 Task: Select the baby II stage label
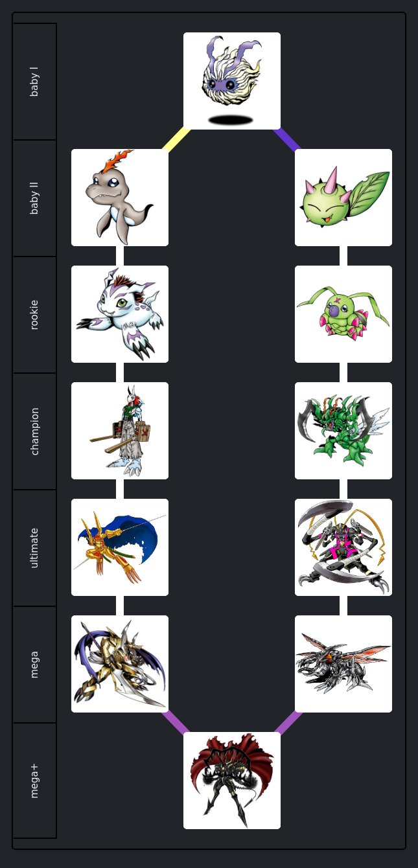(x=34, y=198)
